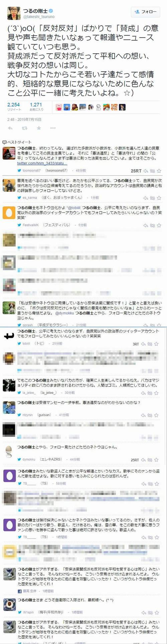167x644 pixels.
Task: Reply to the es_karma tweet
Action: coord(146,198)
